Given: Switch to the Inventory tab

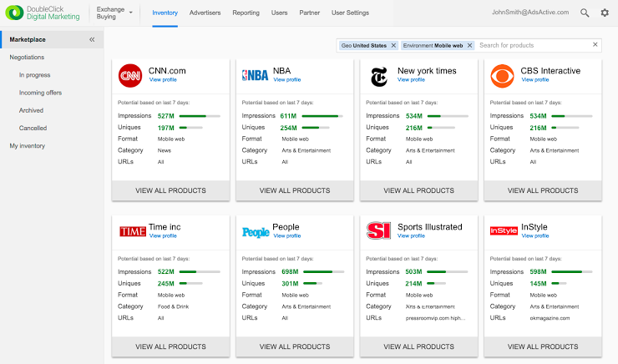Looking at the screenshot, I should (x=165, y=13).
